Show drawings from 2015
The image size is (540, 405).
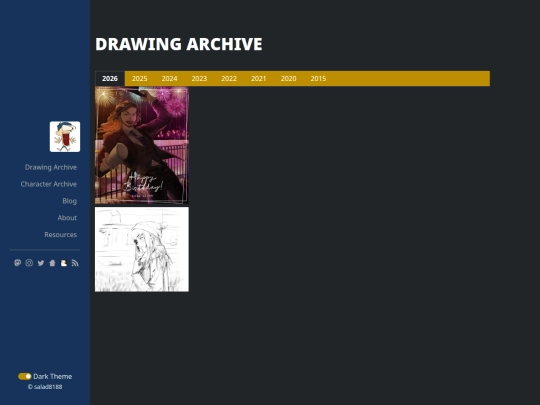pyautogui.click(x=318, y=79)
